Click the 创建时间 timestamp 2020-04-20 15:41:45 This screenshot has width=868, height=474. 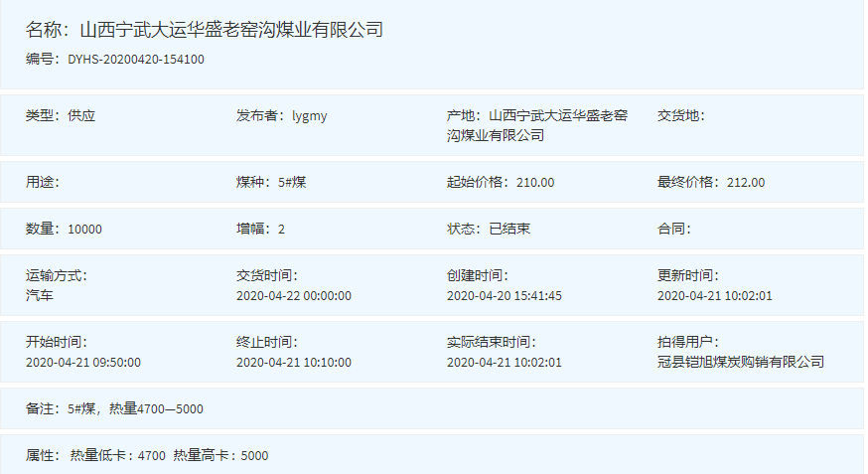click(x=505, y=296)
